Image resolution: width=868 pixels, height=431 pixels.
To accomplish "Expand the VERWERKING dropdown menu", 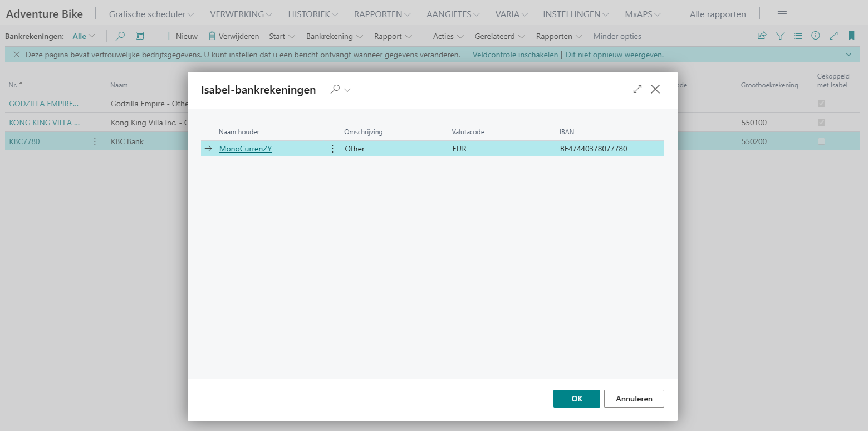I will pyautogui.click(x=241, y=14).
